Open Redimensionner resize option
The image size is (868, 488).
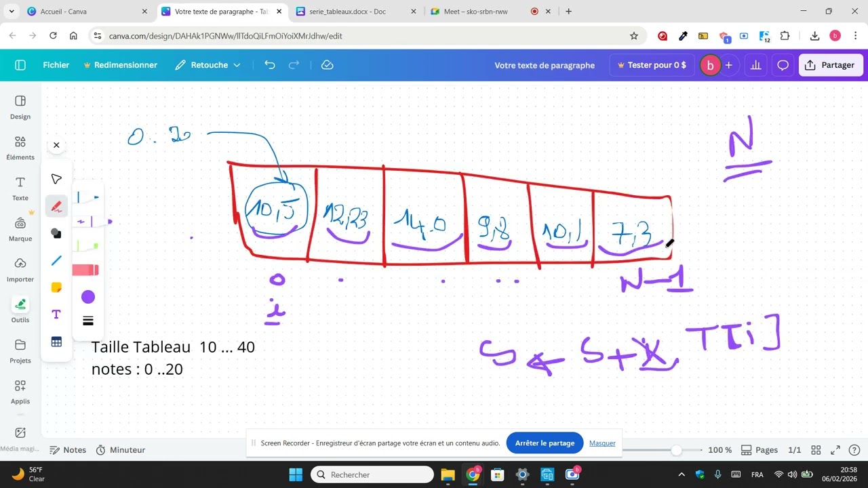[120, 65]
